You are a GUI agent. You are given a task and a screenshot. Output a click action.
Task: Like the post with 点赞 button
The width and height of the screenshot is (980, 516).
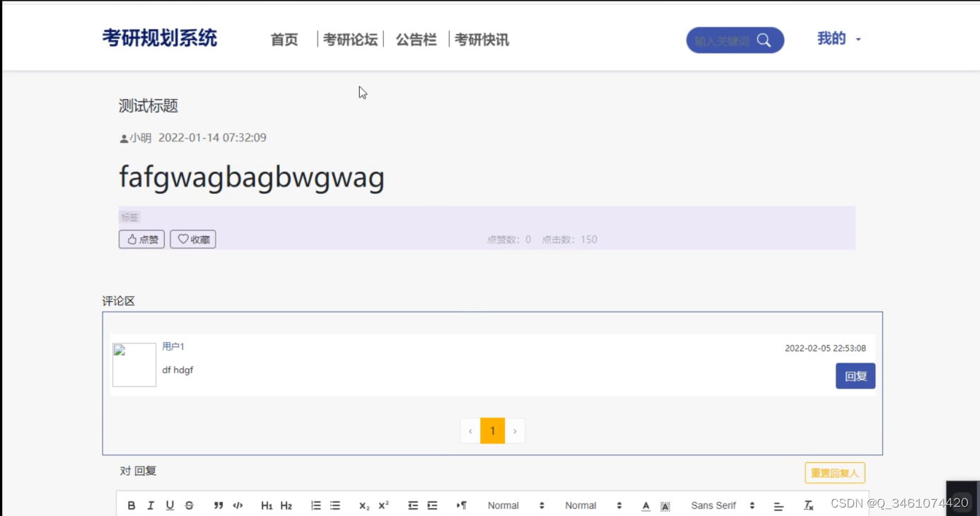click(141, 240)
